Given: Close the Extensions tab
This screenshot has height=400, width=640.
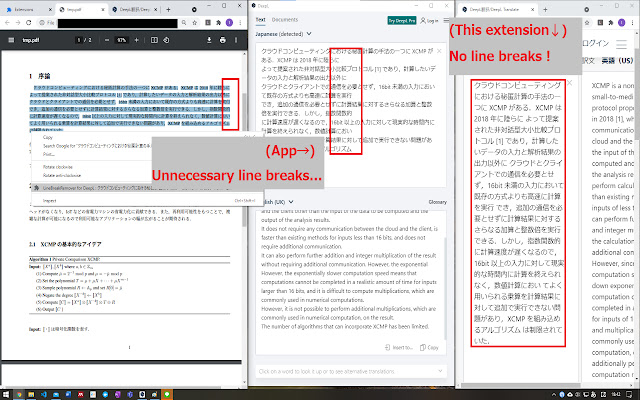Looking at the screenshot, I should pyautogui.click(x=50, y=9).
